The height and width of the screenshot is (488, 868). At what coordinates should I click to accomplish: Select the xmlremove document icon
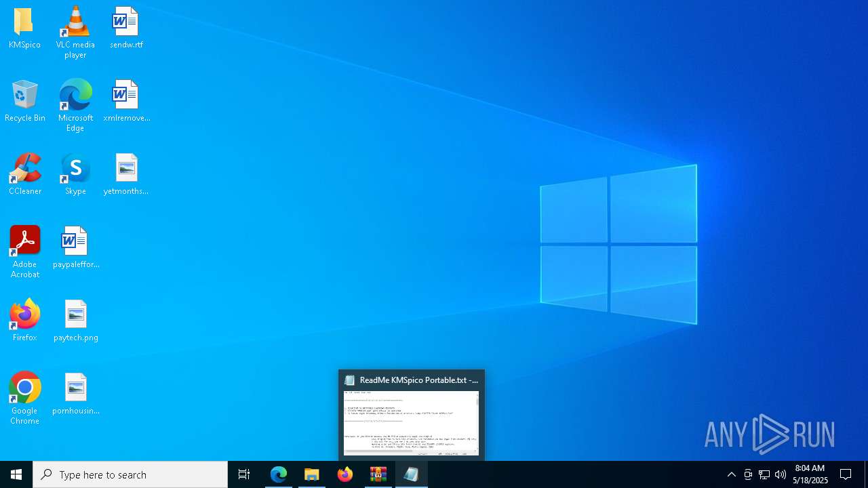coord(126,102)
